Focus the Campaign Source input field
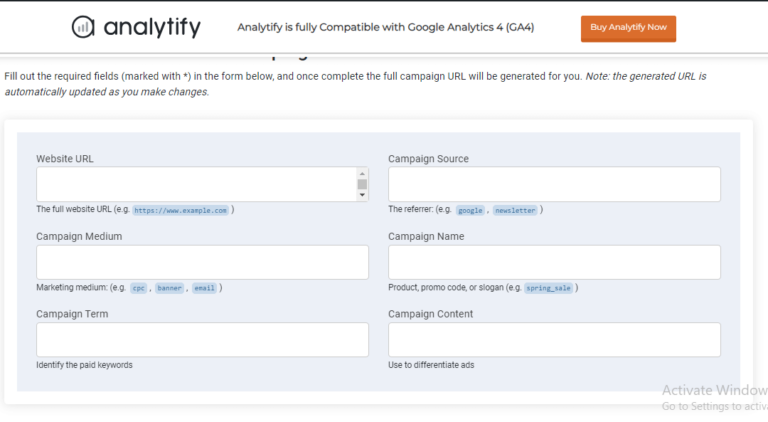 point(554,184)
